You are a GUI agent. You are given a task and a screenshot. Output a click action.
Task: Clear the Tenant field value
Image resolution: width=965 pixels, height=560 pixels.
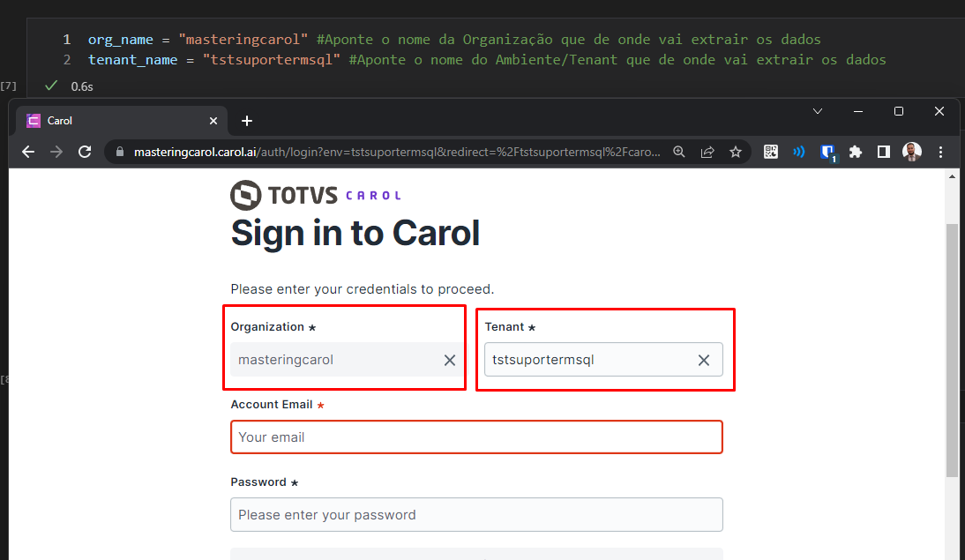coord(703,360)
